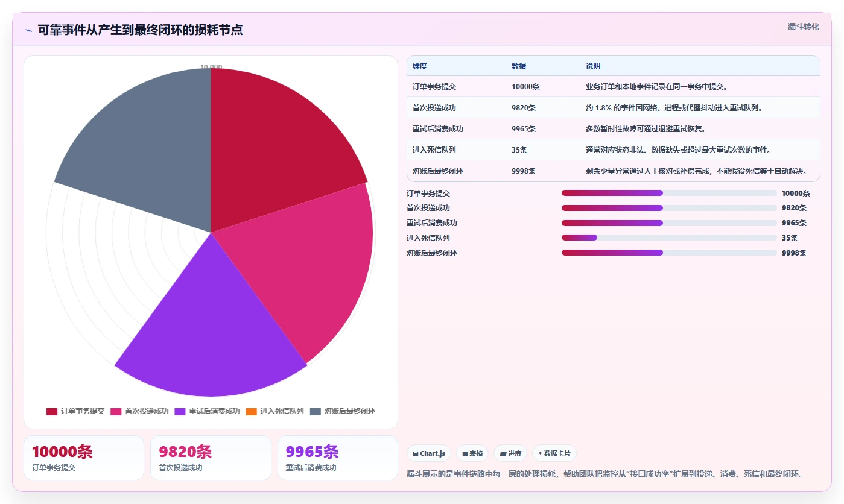The image size is (844, 504).
Task: Toggle the 进入死信队列 legend item
Action: 275,411
